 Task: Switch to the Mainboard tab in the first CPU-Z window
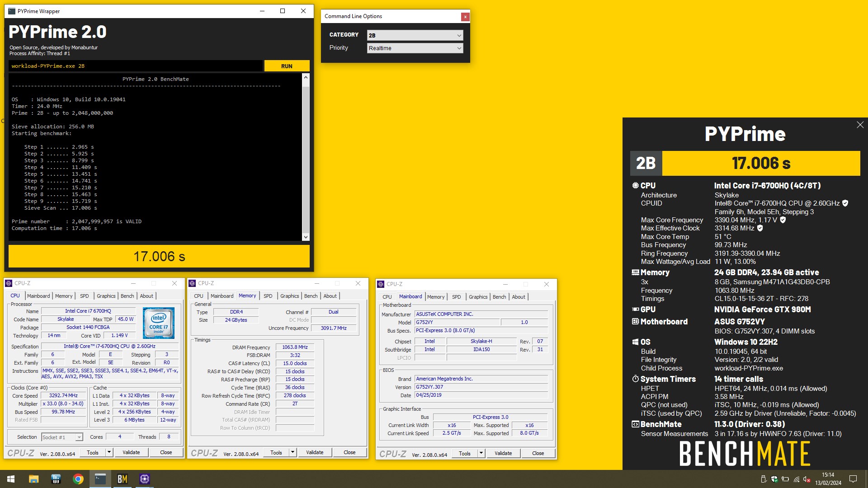click(38, 296)
